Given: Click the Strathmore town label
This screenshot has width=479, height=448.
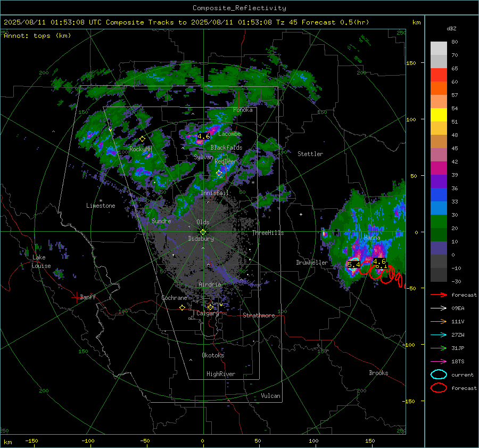Looking at the screenshot, I should pos(259,315).
